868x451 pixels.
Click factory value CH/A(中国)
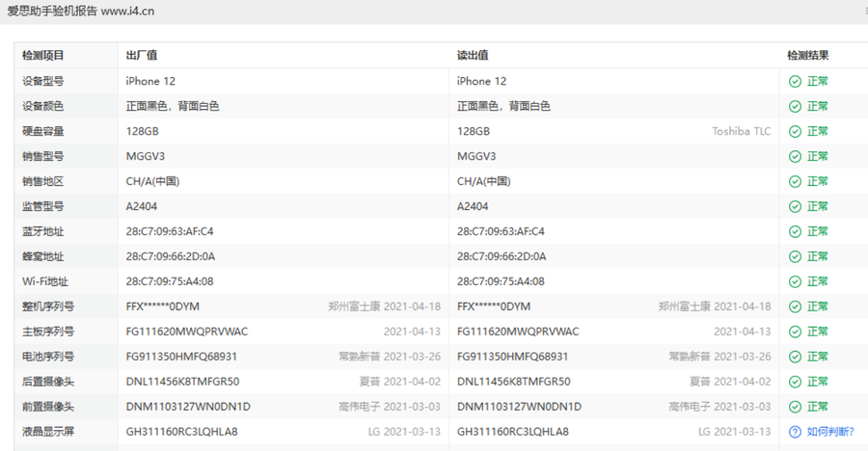(152, 181)
